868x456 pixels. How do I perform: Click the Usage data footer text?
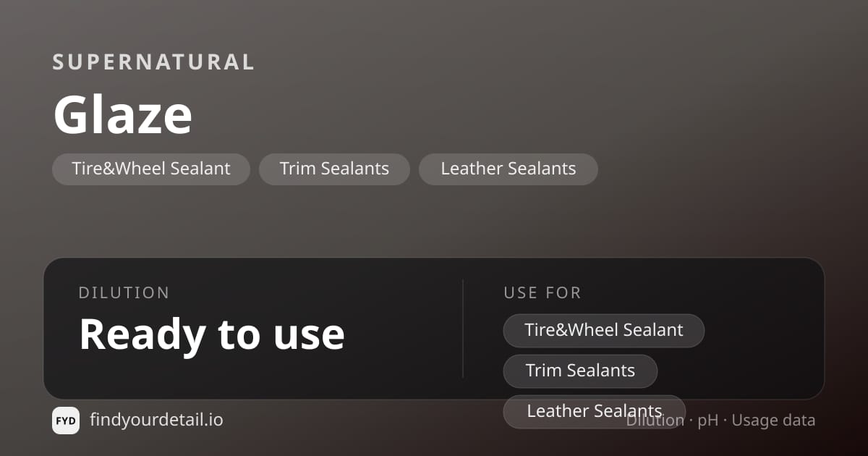[773, 421]
